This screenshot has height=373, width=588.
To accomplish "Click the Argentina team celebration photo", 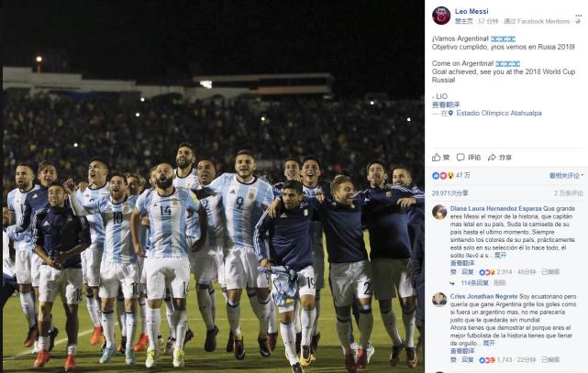I will (213, 187).
